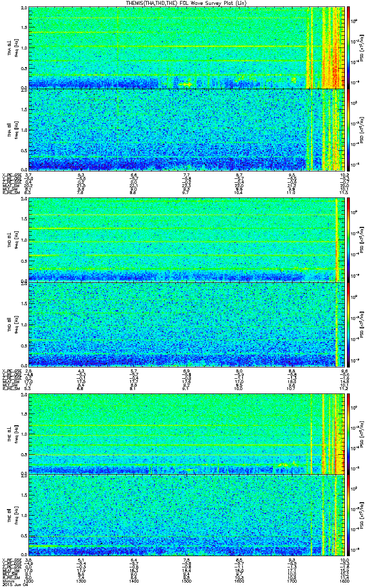Click the PSD [nT²/Hz] label beside THE Bll panel
Viewport: 368px width, 588px height.
click(362, 515)
